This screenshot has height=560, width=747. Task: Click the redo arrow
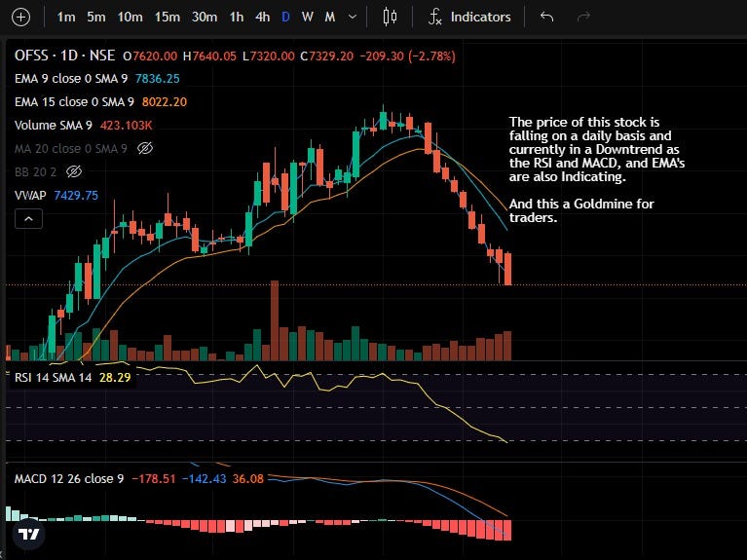tap(583, 18)
